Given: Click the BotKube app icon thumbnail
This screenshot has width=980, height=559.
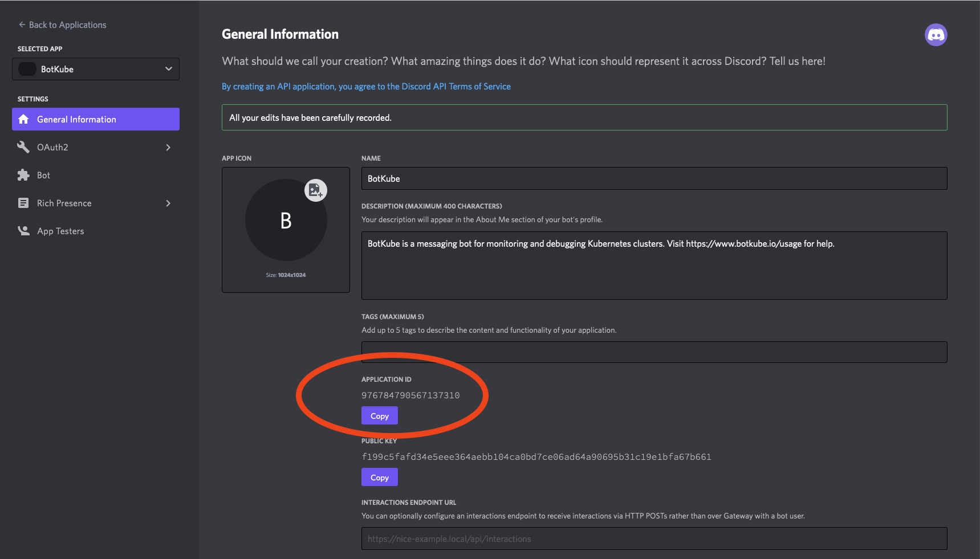Looking at the screenshot, I should (286, 220).
